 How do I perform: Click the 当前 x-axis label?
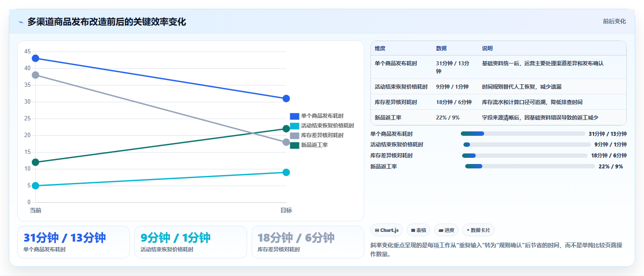pos(36,210)
